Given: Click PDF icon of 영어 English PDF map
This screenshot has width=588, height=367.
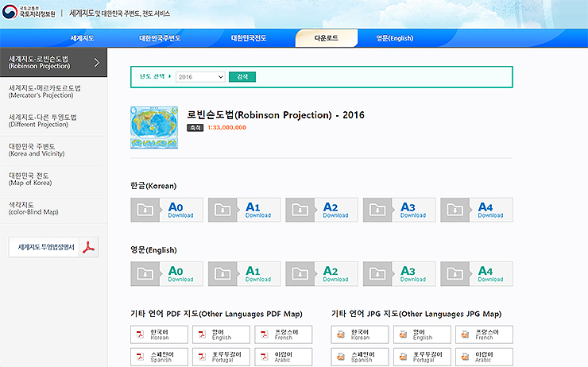Looking at the screenshot, I should click(202, 334).
